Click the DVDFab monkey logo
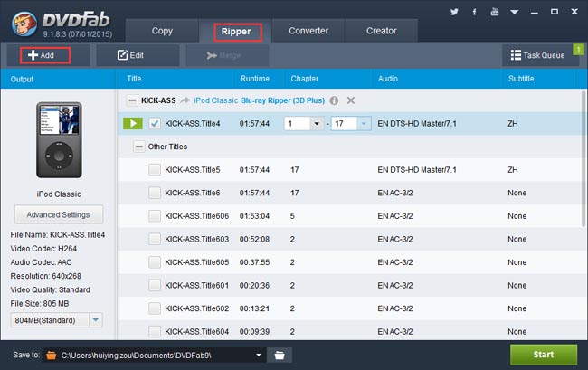588x370 pixels. point(24,24)
